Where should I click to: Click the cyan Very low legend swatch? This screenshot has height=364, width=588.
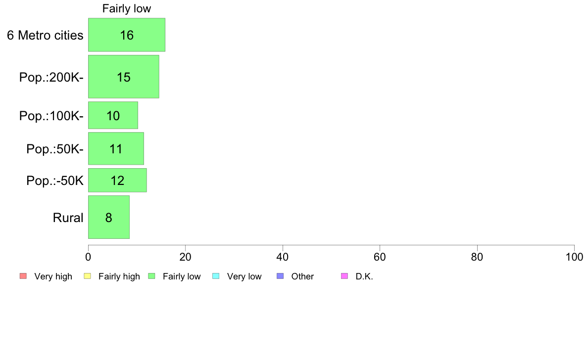(x=216, y=276)
